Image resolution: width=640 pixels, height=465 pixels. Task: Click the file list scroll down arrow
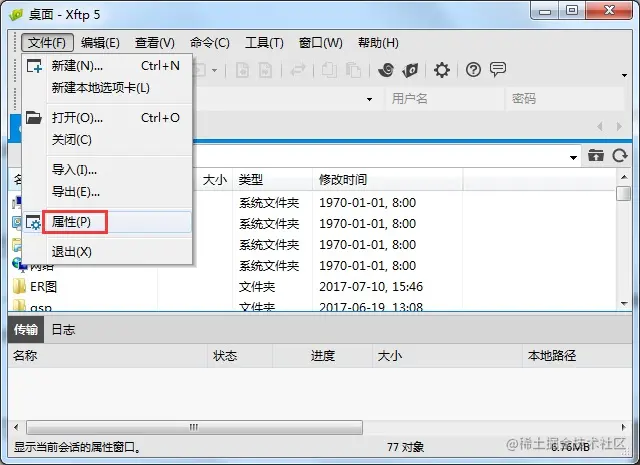pos(624,303)
